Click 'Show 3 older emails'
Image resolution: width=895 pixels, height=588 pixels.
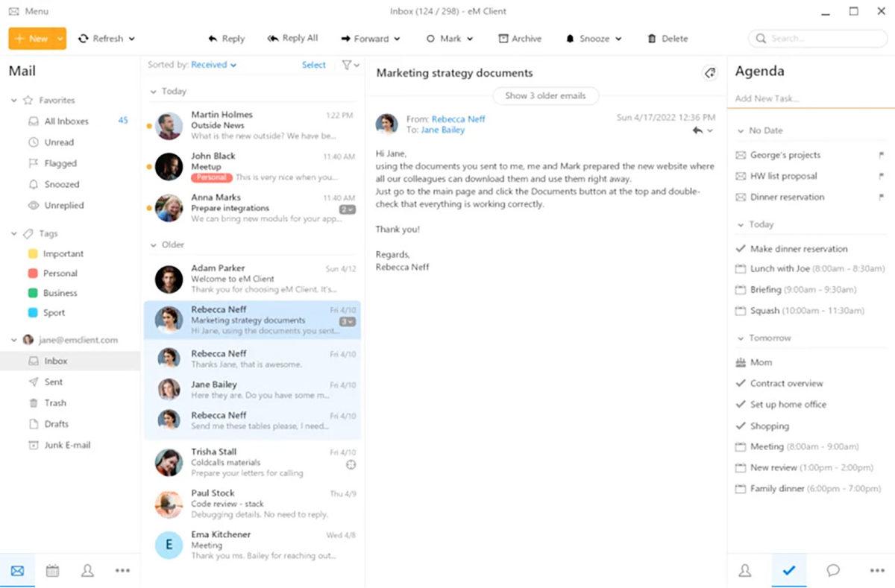point(545,95)
